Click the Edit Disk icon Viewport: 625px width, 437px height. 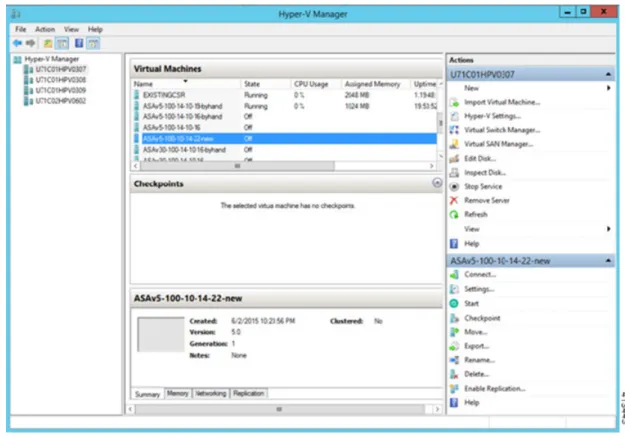(x=454, y=159)
